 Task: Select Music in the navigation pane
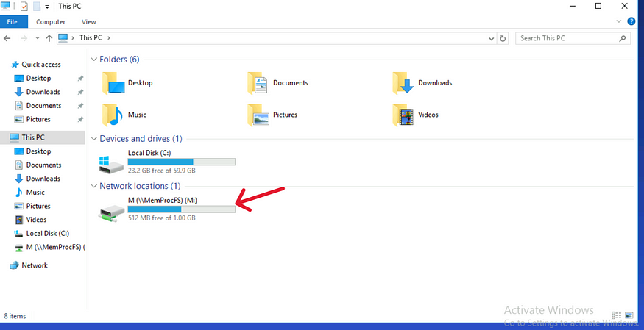point(35,193)
